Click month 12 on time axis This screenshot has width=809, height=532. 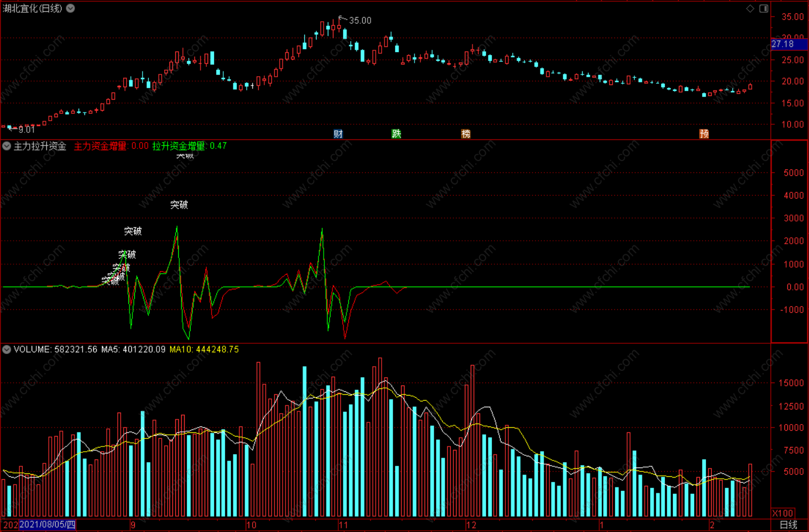(471, 525)
